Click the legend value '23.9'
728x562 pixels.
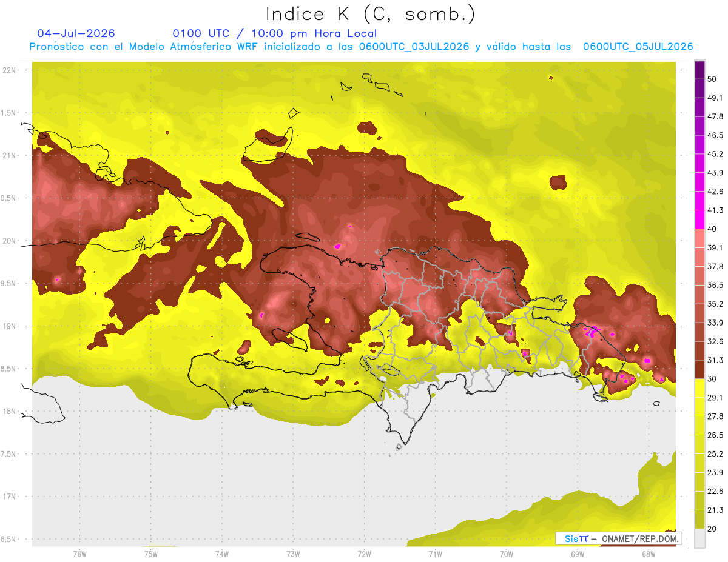point(715,473)
